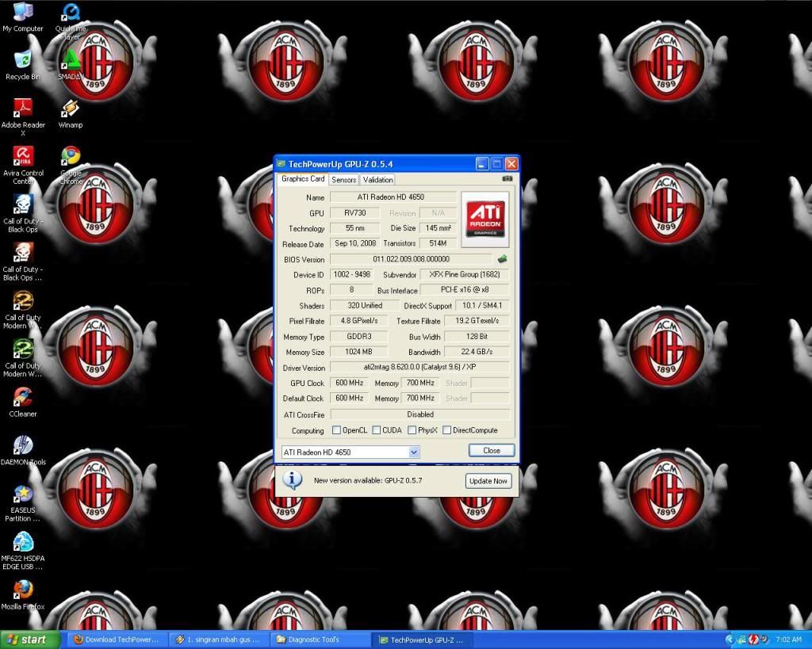Select Call of Duty Black Ops multiplayer icon with ellipsis
Image resolution: width=812 pixels, height=649 pixels.
[x=23, y=262]
